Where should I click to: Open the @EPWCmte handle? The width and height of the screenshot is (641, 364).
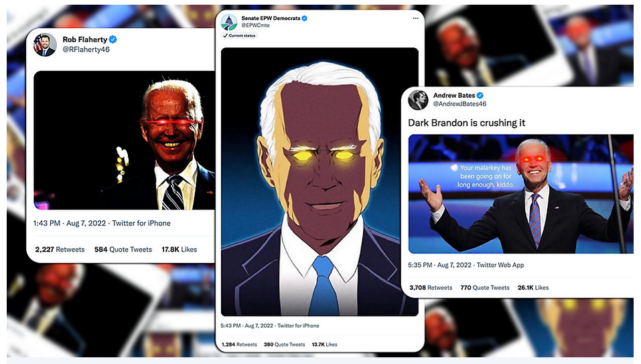[x=255, y=25]
